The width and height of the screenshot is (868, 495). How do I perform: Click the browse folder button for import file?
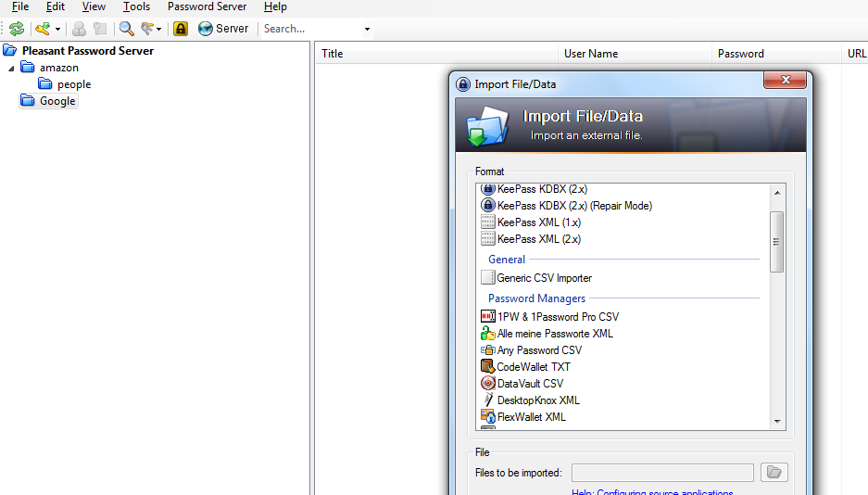(774, 473)
